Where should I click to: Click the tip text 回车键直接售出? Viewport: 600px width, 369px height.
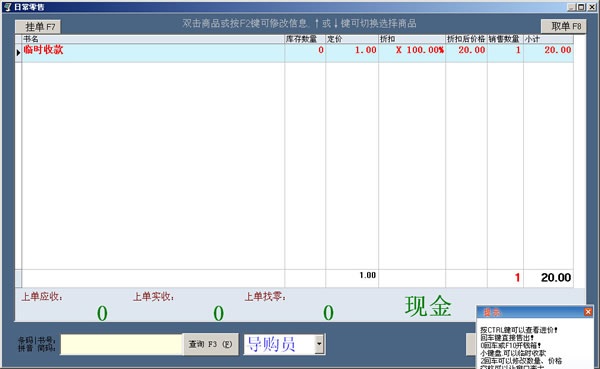click(507, 338)
